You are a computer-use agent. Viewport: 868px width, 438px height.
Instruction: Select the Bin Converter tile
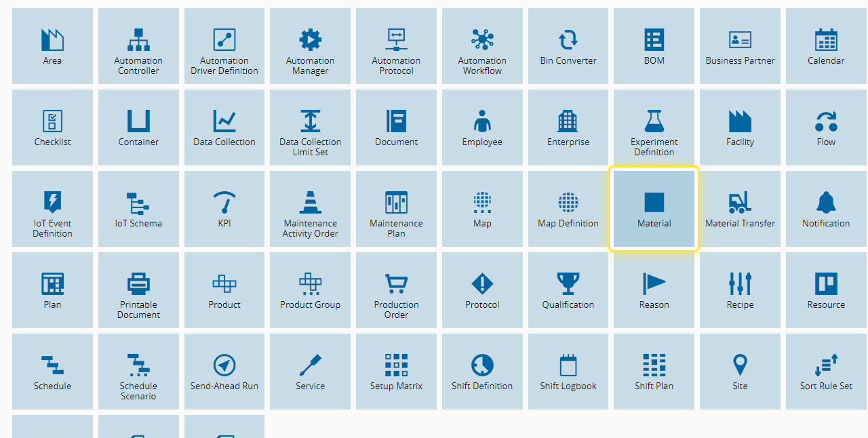tap(568, 46)
